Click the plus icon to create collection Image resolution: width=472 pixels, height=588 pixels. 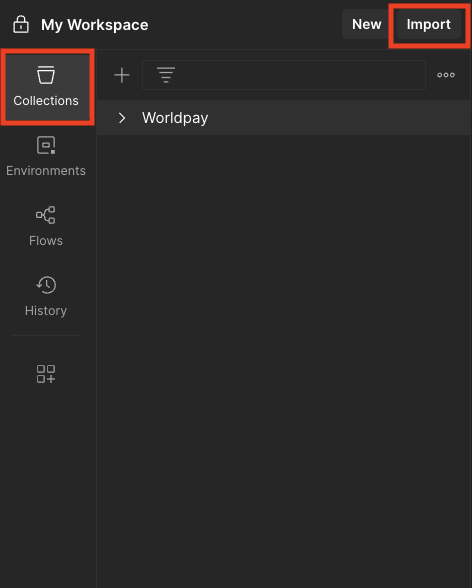coord(122,75)
